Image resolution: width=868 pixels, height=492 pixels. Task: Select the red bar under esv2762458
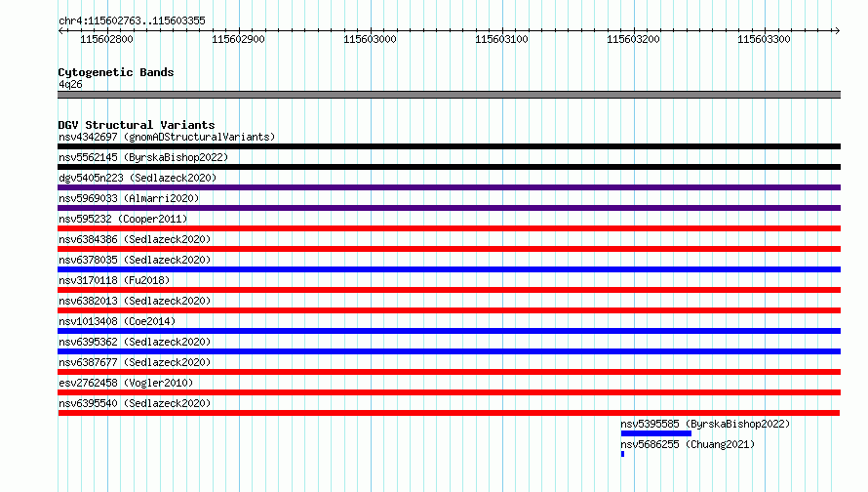pos(449,392)
